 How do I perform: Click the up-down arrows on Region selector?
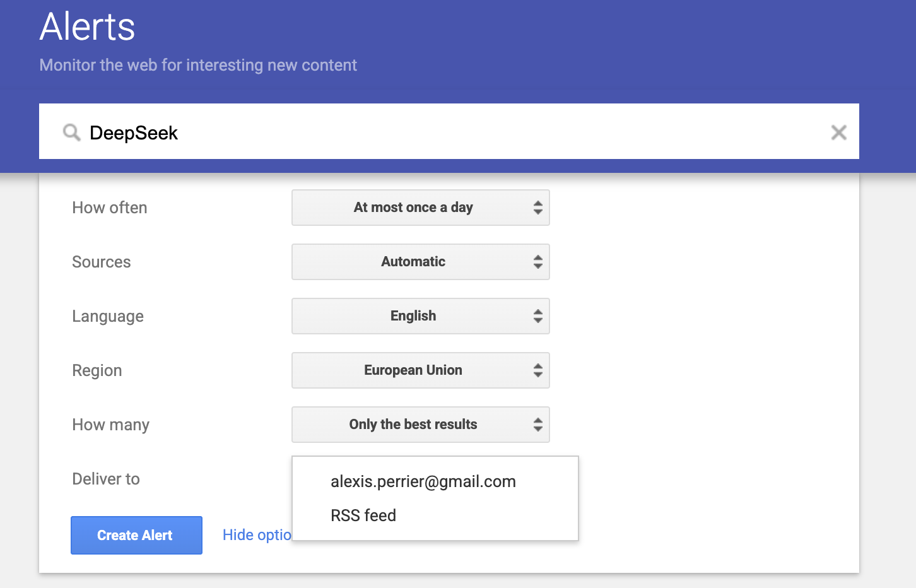click(x=537, y=370)
